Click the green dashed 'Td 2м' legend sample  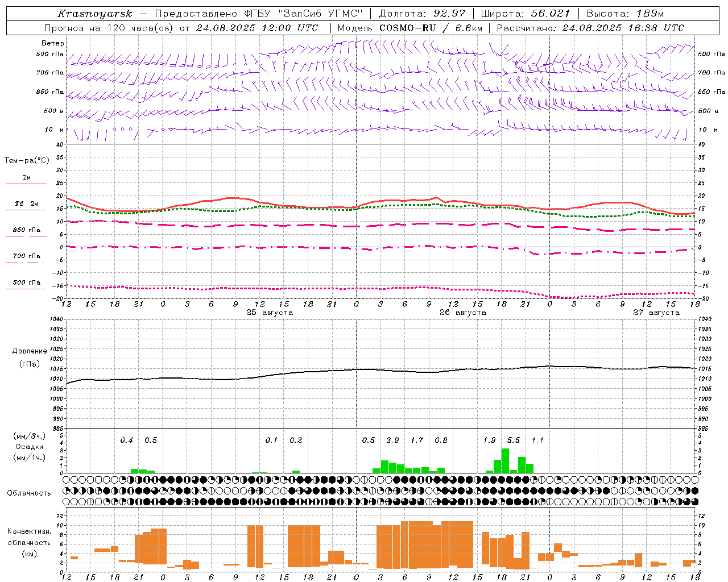coord(25,210)
